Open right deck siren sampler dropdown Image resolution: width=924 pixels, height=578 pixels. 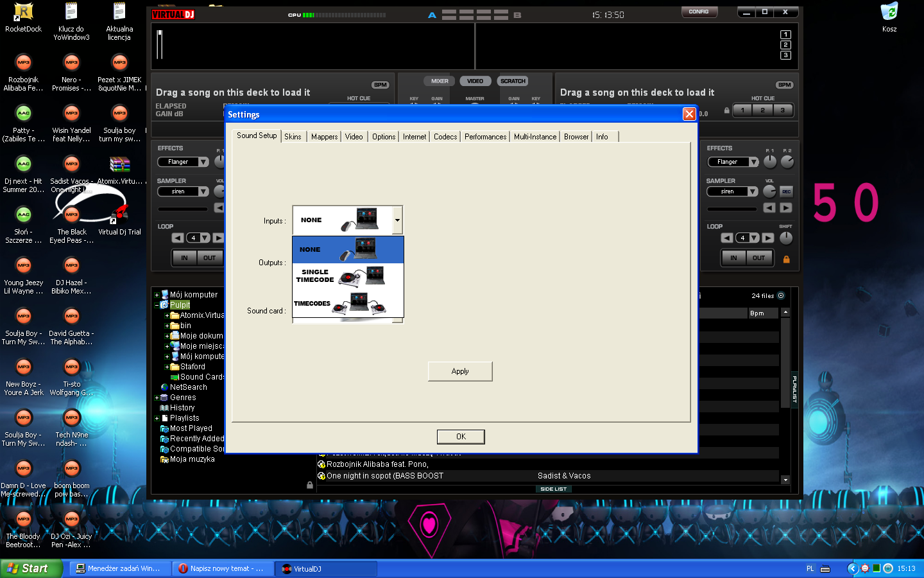pyautogui.click(x=753, y=191)
